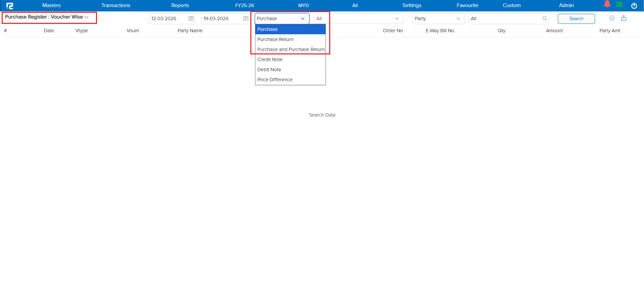Select Debit Note option
Image resolution: width=644 pixels, height=304 pixels.
[x=269, y=70]
